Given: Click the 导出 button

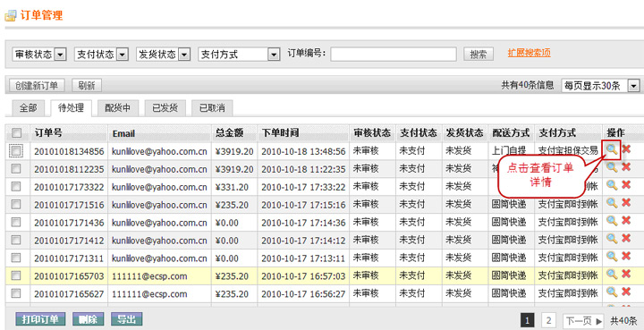Looking at the screenshot, I should click(x=126, y=319).
